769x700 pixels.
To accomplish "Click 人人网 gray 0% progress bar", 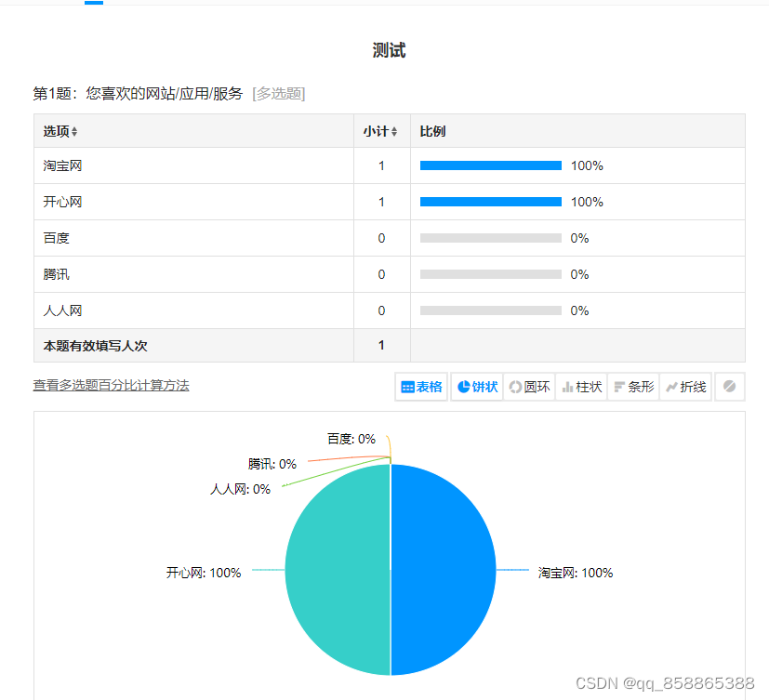I will click(x=490, y=310).
